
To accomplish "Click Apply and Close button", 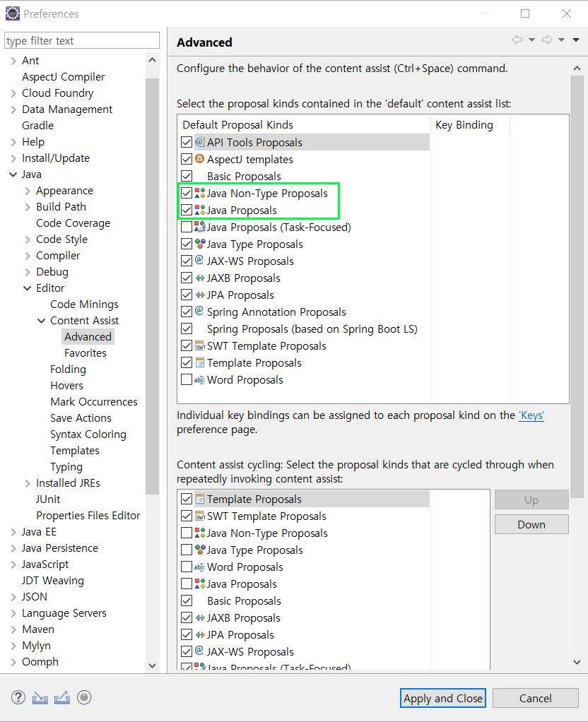I will point(443,698).
